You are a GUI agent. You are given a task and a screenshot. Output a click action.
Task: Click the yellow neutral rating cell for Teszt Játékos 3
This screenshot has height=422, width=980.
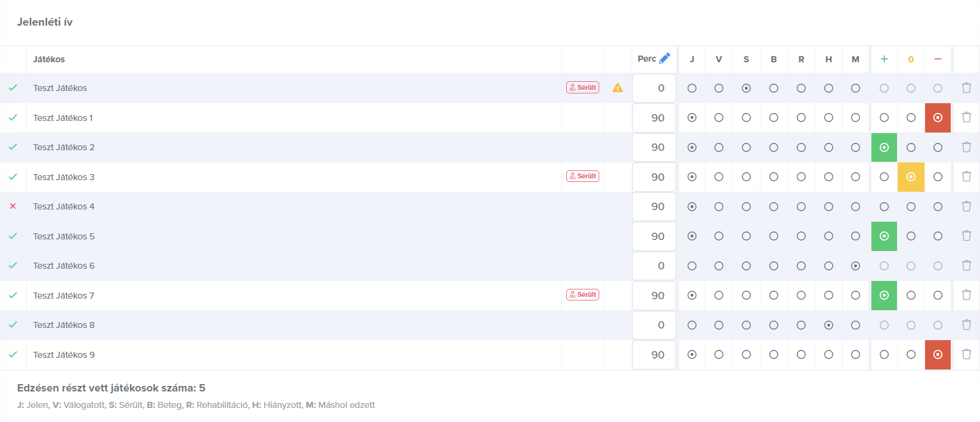click(x=911, y=176)
